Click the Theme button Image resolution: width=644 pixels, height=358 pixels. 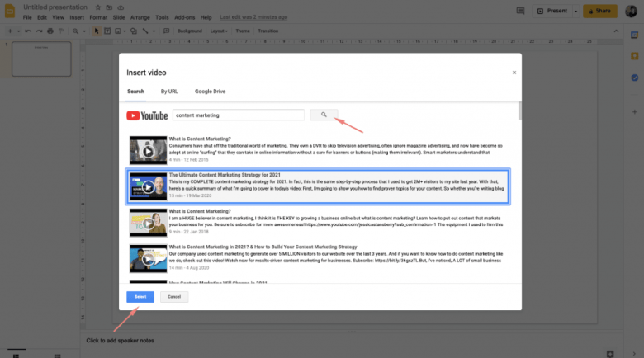243,31
